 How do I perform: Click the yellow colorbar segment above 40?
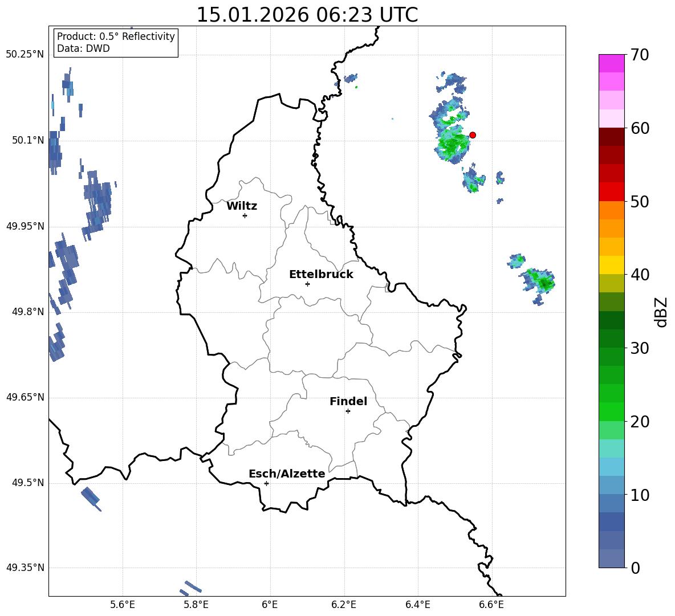611,265
